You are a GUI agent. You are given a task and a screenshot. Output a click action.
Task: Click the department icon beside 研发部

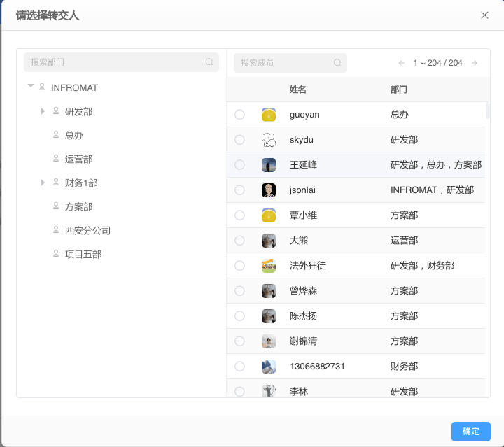point(56,111)
